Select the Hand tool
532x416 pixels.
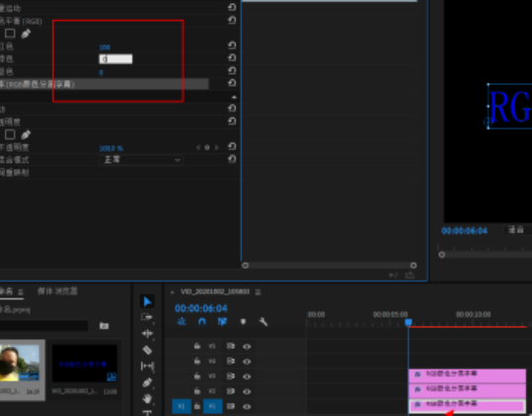(147, 398)
